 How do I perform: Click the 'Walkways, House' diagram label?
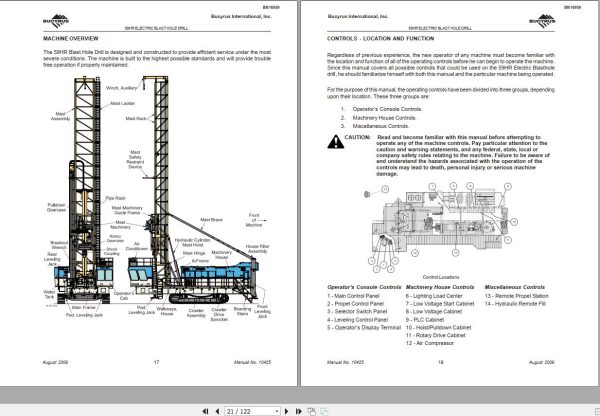coord(167,311)
